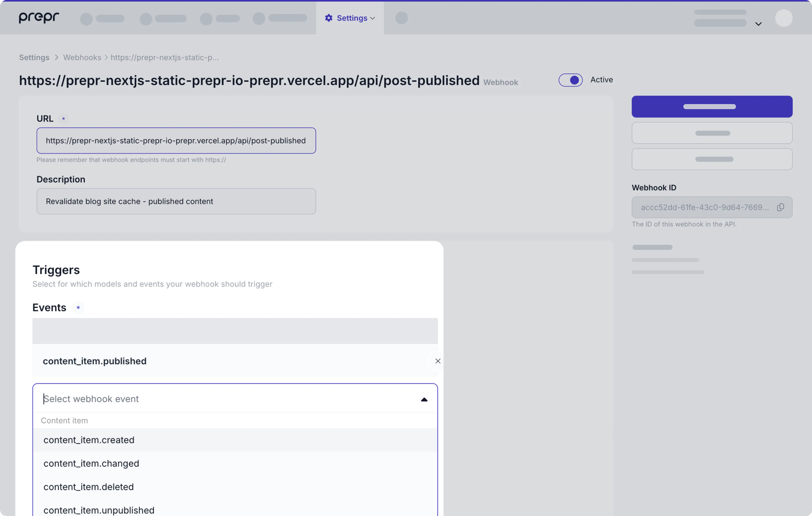Navigate to Webhooks via breadcrumb link
The image size is (812, 516).
(82, 57)
